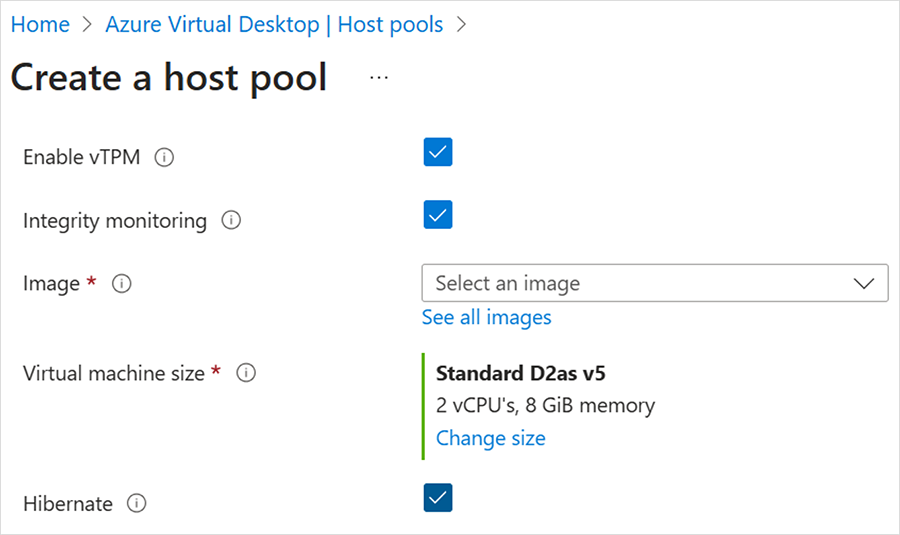Click the Change size link
Image resolution: width=900 pixels, height=535 pixels.
click(x=491, y=439)
